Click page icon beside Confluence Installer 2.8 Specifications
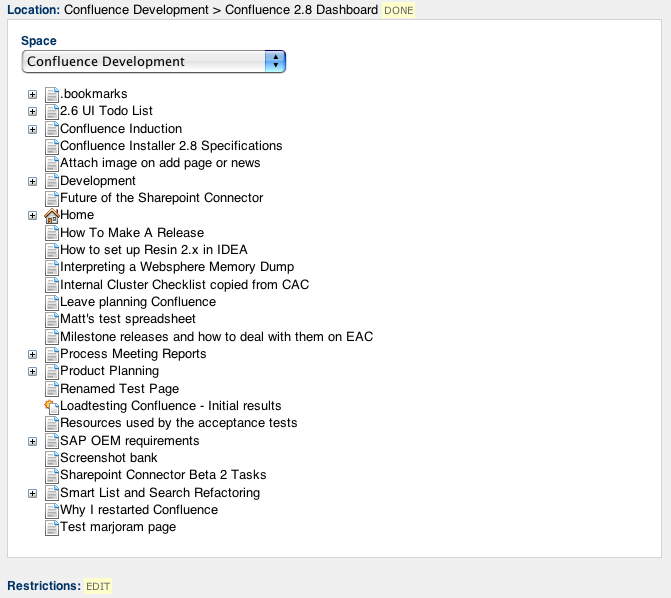 click(52, 146)
